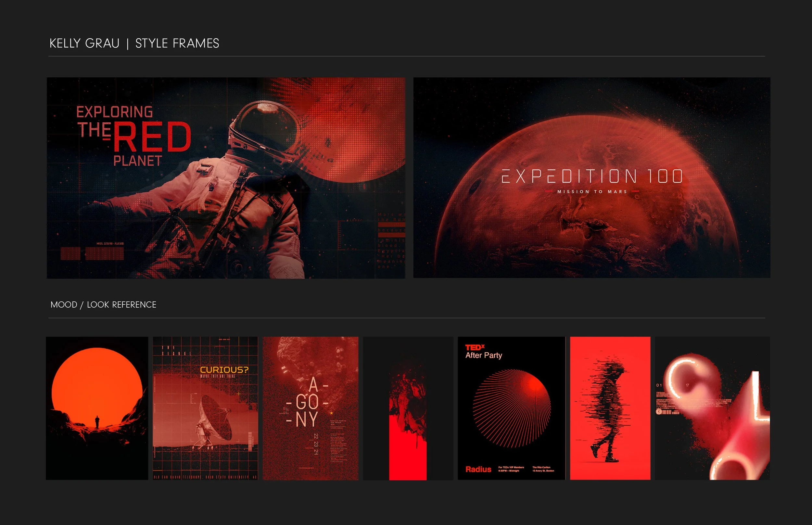Screen dimensions: 812x525
Task: Click the large RED word in title
Action: pos(153,137)
